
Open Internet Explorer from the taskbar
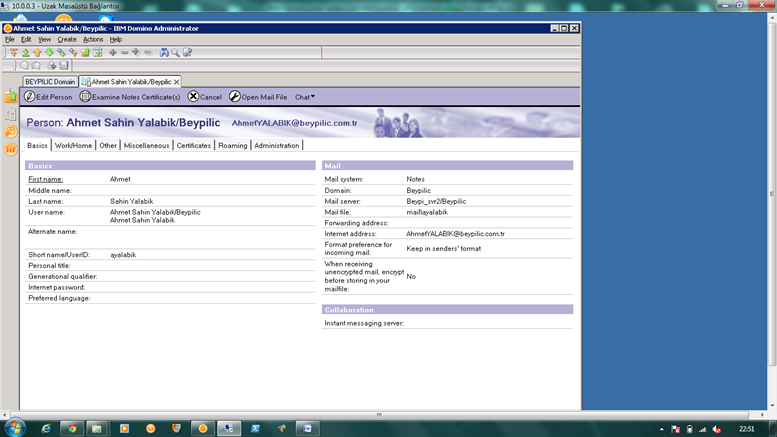46,429
